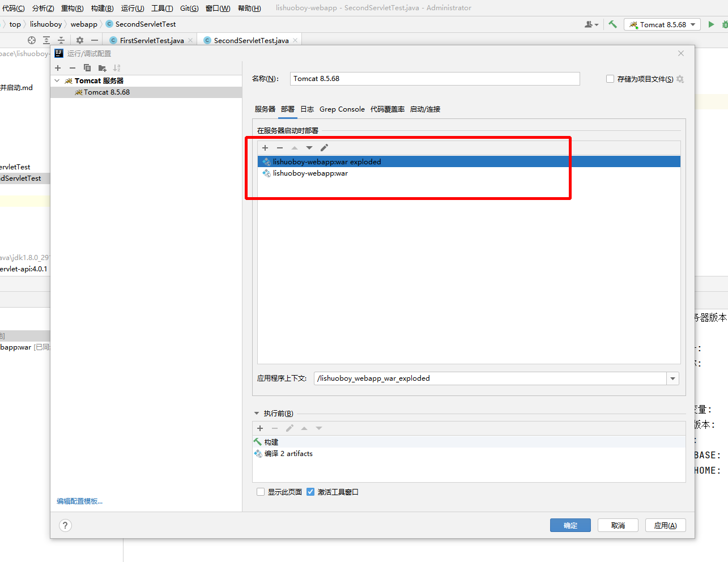Open the 窗口(W) menu
Image resolution: width=728 pixels, height=562 pixels.
[218, 8]
